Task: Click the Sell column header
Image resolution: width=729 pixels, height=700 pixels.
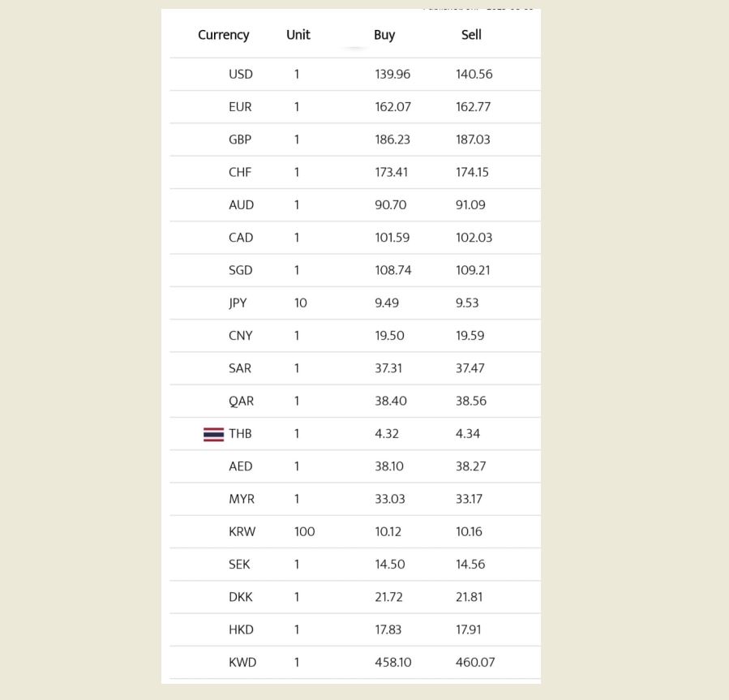Action: pos(471,35)
